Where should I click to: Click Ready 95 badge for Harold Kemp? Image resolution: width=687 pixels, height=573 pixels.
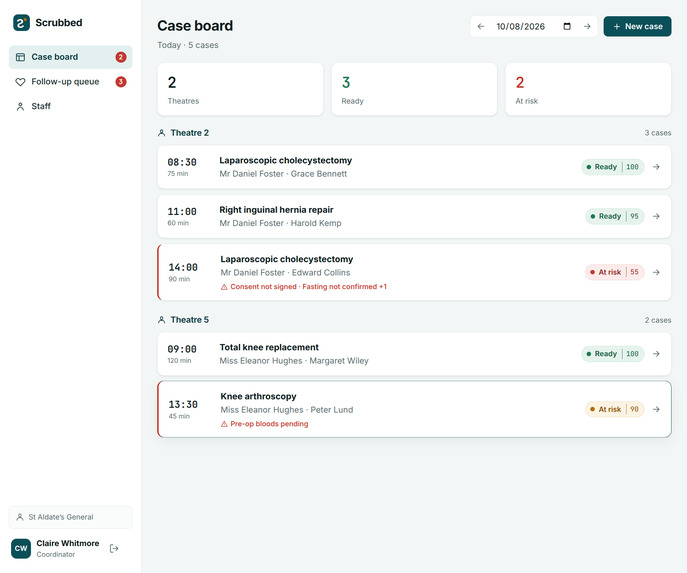tap(615, 216)
